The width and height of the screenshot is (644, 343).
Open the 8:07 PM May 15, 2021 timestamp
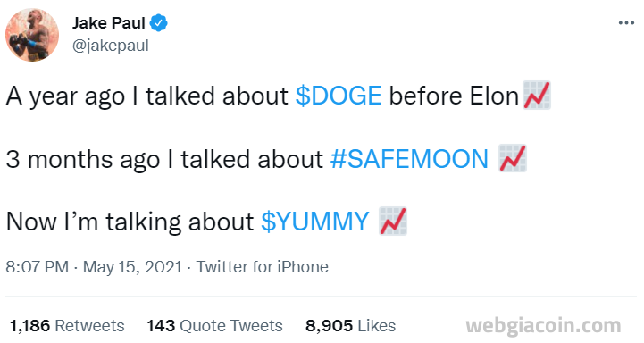[x=94, y=267]
